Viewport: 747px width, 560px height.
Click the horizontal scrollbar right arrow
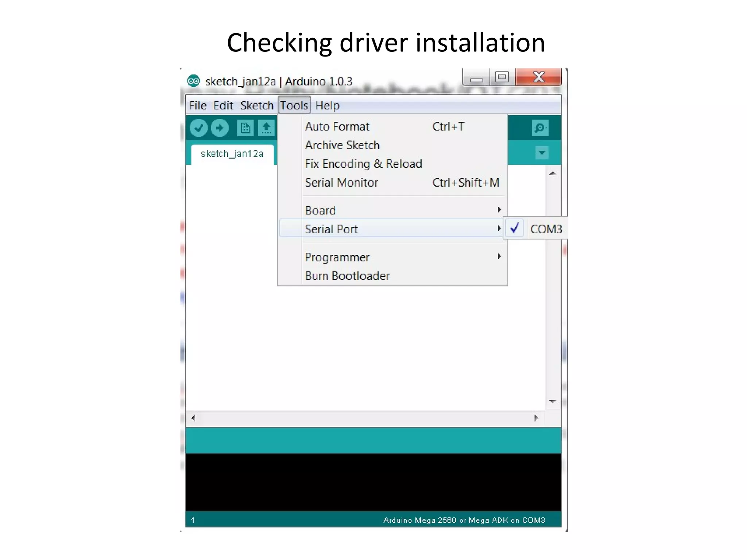point(536,418)
